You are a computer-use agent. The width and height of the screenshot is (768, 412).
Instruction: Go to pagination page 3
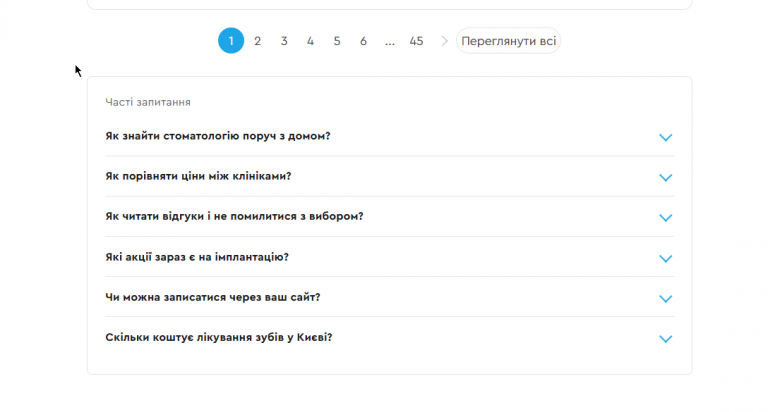click(x=284, y=41)
